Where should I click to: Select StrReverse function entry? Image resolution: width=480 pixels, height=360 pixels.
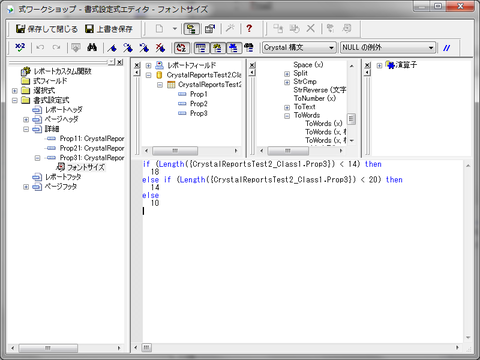[320, 90]
